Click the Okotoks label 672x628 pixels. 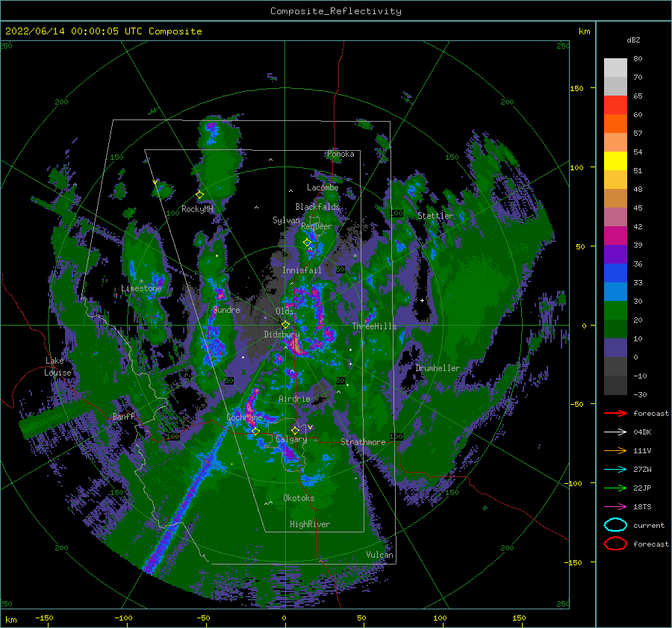coord(299,498)
